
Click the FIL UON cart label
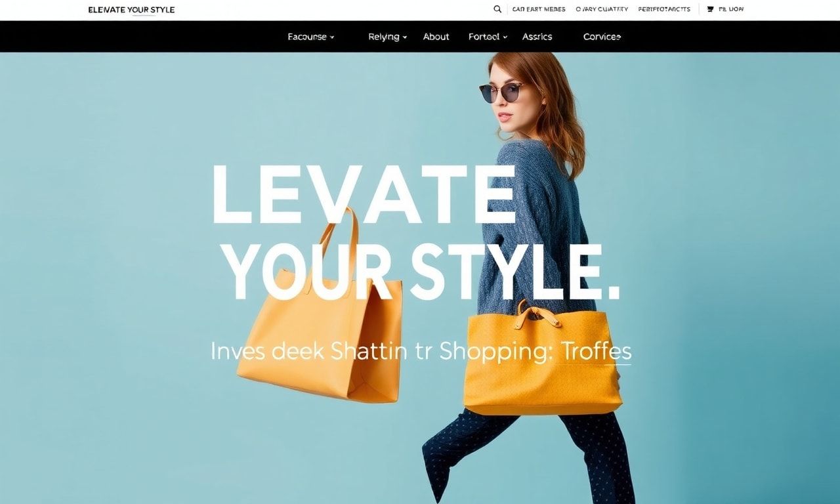point(731,9)
